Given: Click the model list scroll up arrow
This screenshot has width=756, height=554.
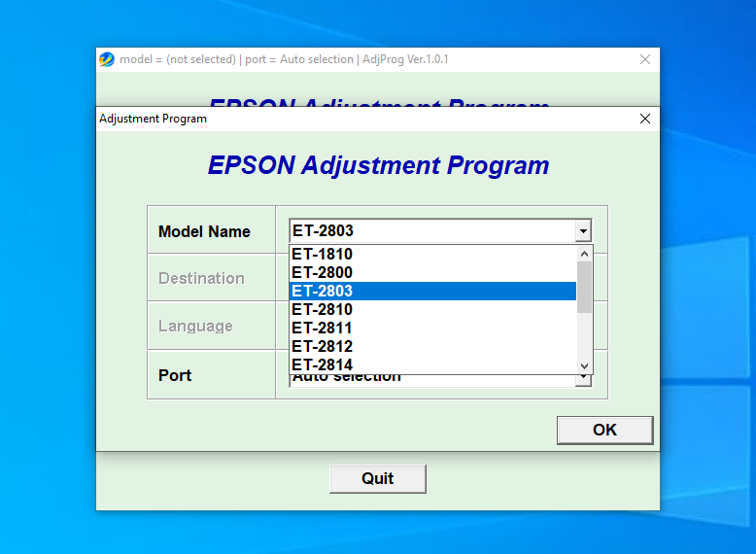Looking at the screenshot, I should point(584,254).
